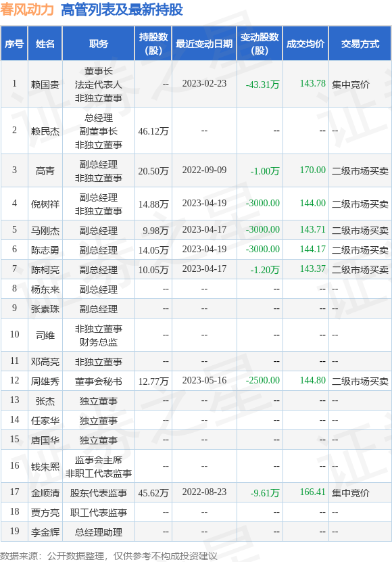Click the 总经理助理 position cell
This screenshot has width=392, height=562.
tap(99, 532)
